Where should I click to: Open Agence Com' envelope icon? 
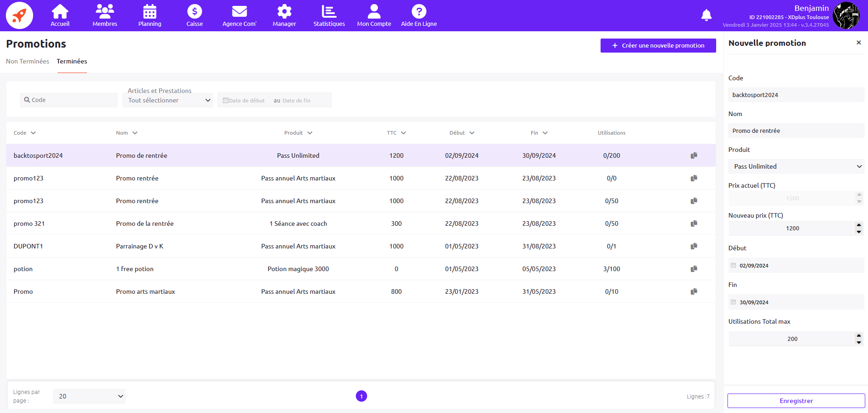click(x=239, y=12)
